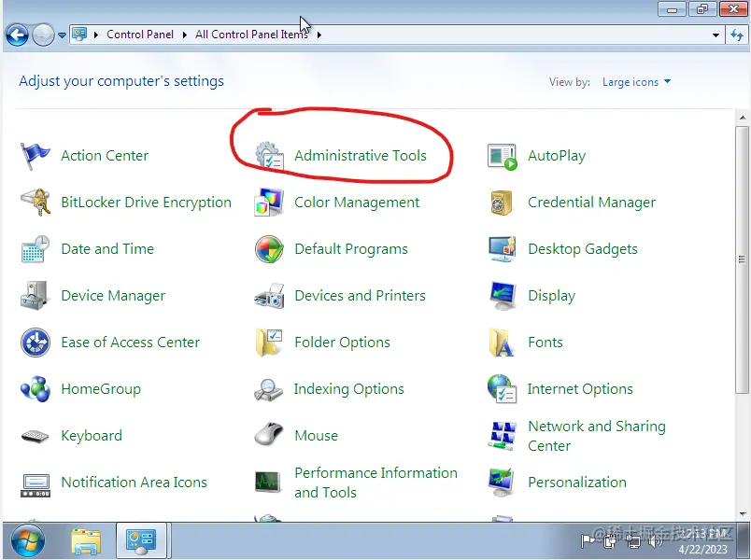The width and height of the screenshot is (751, 560).
Task: Open Devices and Printers icon
Action: [269, 296]
